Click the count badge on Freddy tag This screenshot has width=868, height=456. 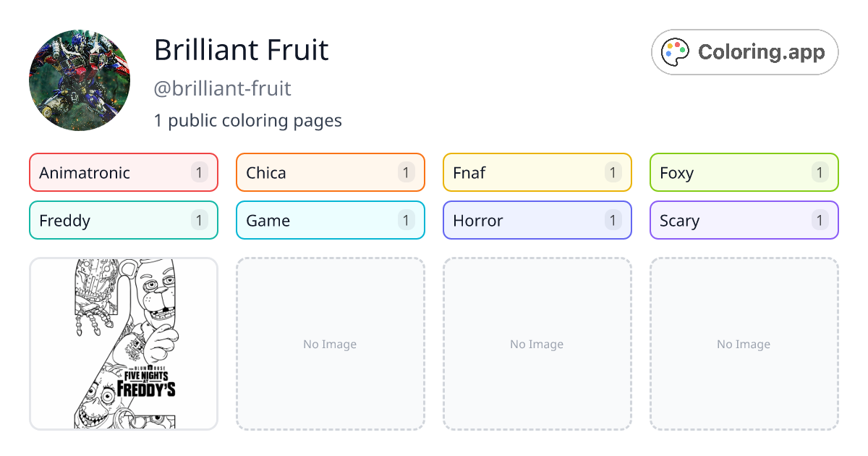pos(199,220)
